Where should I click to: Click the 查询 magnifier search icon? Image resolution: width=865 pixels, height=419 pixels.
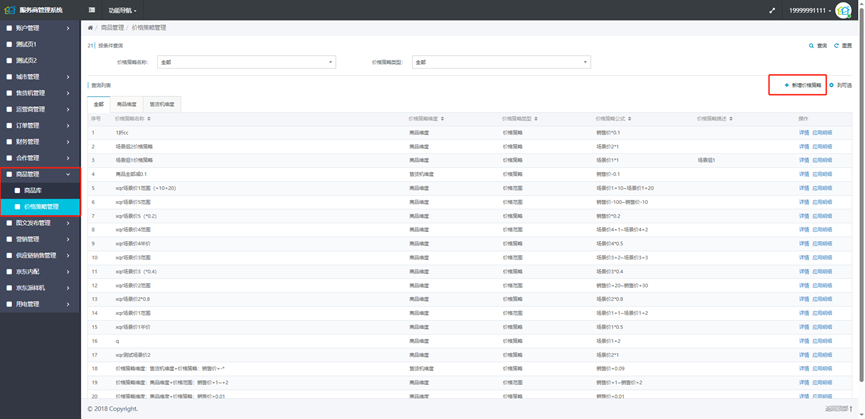pyautogui.click(x=811, y=46)
